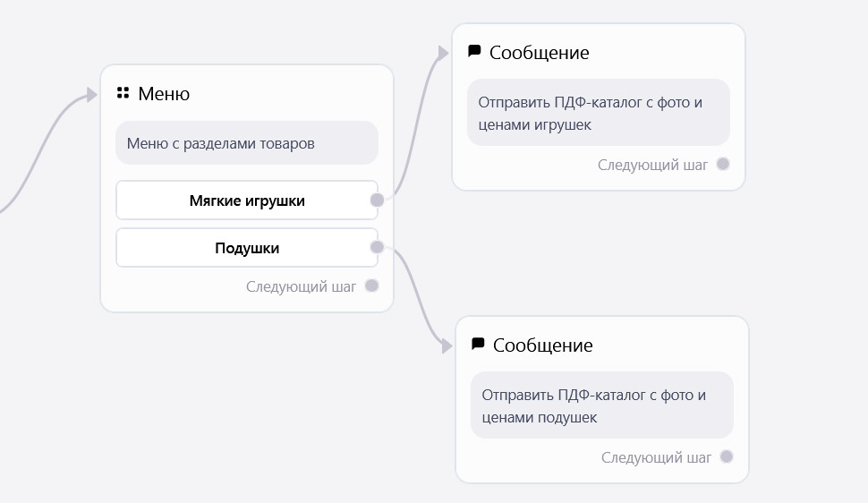
Task: Click the Следующий шаг label in Меню node
Action: 302,286
